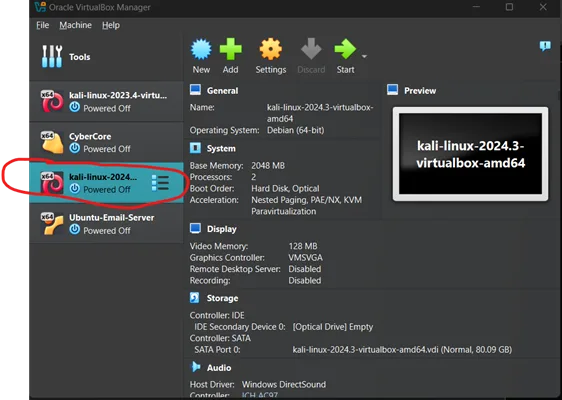
Task: Click the Preview section header
Action: 420,91
